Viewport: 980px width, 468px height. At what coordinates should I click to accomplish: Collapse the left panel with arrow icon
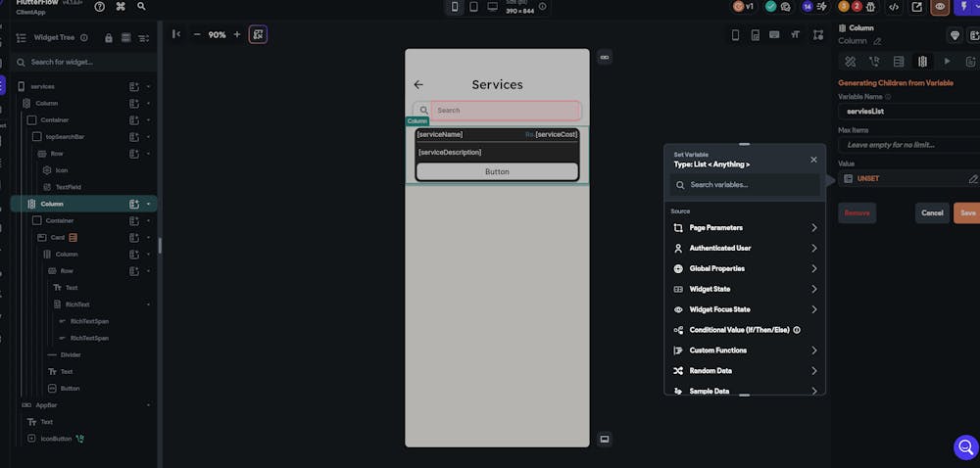point(176,34)
